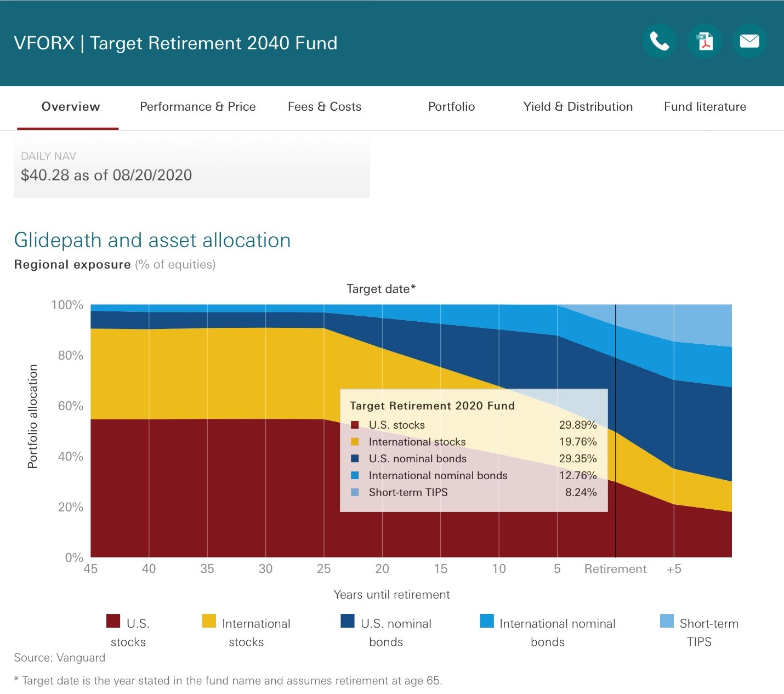
Task: Go to the Portfolio tab
Action: click(x=451, y=107)
